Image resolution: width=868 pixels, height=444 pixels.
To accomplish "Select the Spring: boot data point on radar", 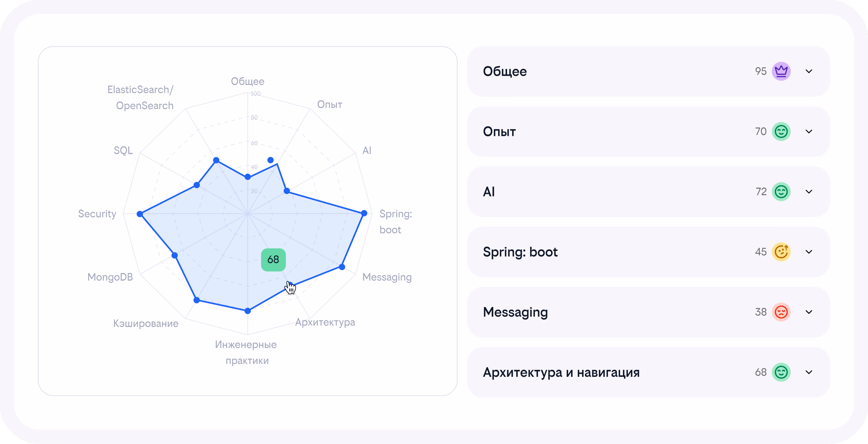I will click(x=364, y=213).
